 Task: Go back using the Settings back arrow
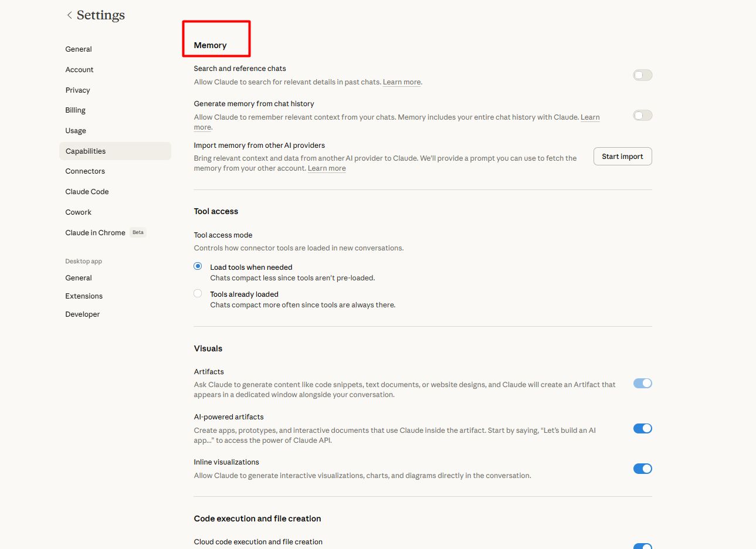(69, 15)
